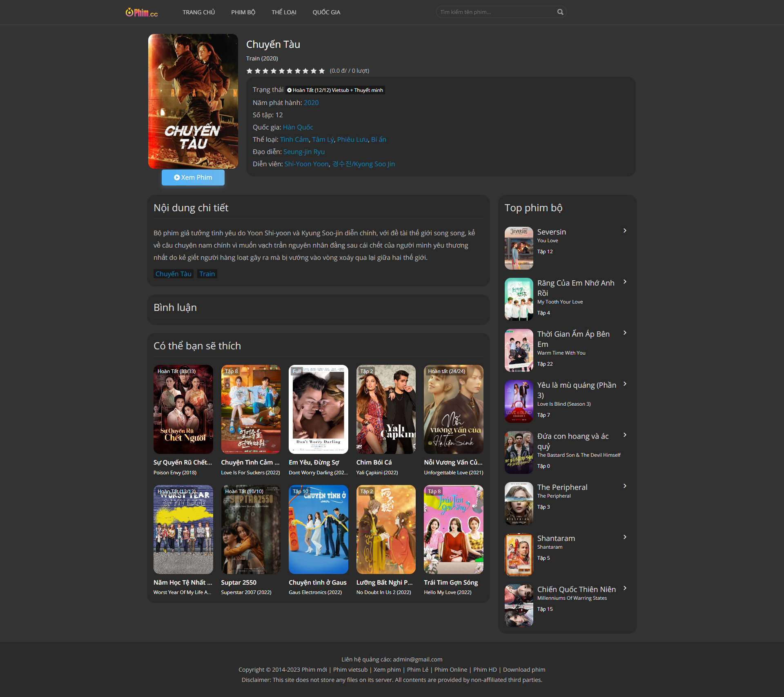
Task: Open the Chim Bói Cá poster thumbnail
Action: pos(386,409)
